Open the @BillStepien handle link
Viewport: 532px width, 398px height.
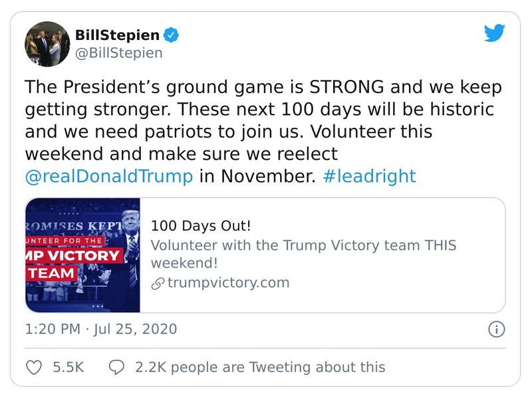118,53
